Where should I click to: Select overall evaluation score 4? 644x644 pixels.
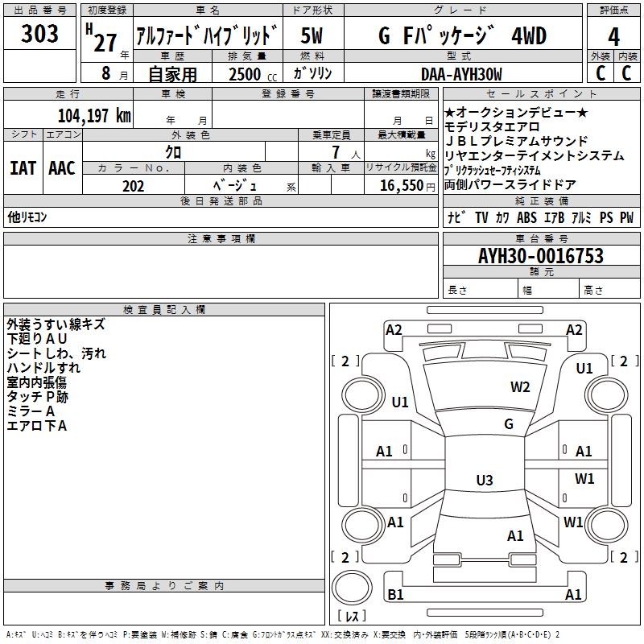613,37
